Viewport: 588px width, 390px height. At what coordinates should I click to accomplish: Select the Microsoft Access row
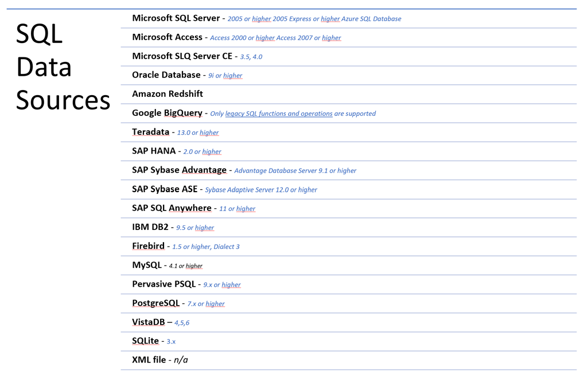click(348, 37)
